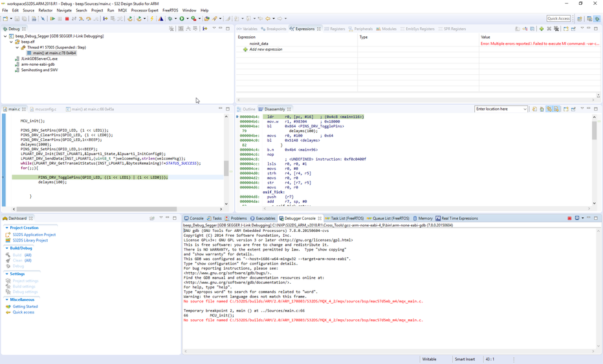Click the Quick access dashboard link
This screenshot has height=364, width=603.
click(x=24, y=313)
